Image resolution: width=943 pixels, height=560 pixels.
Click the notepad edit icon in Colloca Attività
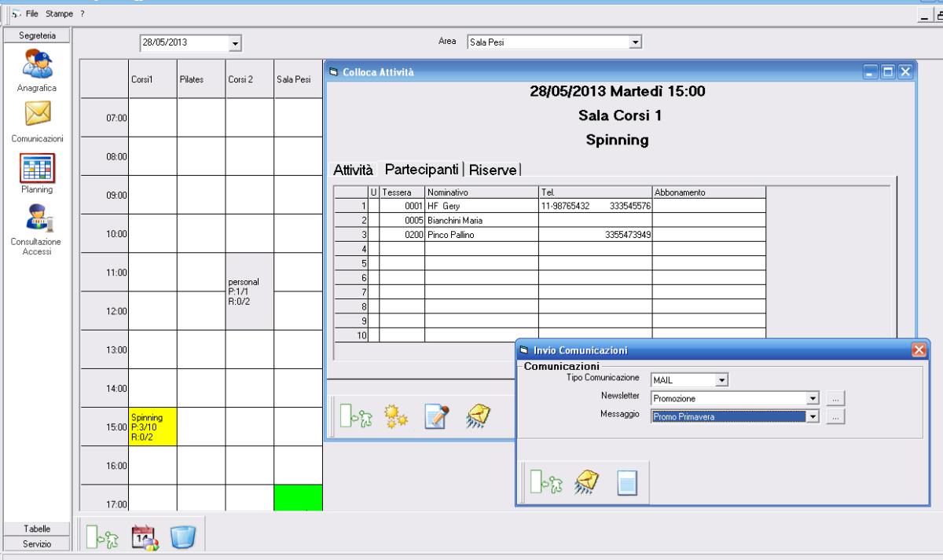(x=435, y=416)
